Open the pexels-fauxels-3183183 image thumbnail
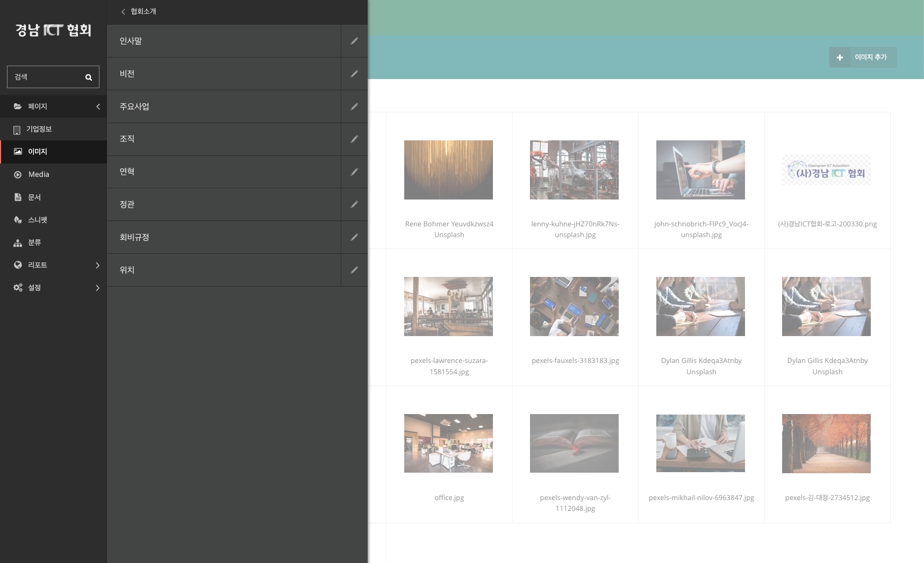This screenshot has width=924, height=563. point(574,307)
